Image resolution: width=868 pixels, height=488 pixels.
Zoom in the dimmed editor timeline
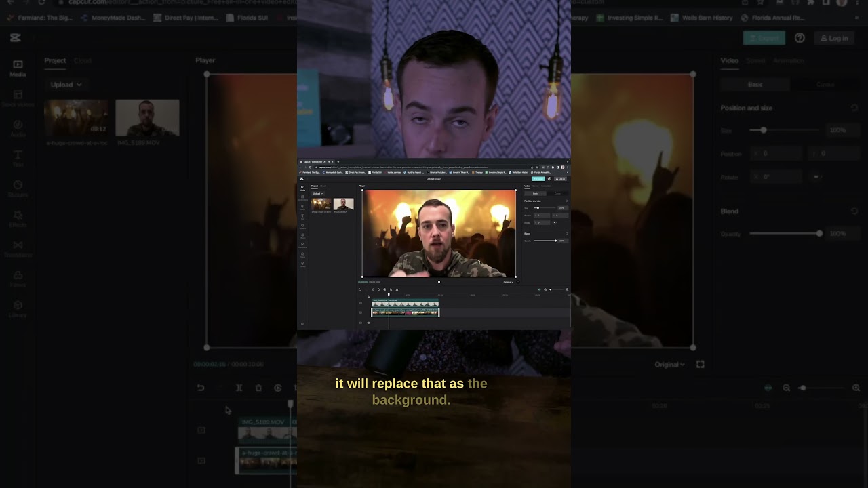856,388
